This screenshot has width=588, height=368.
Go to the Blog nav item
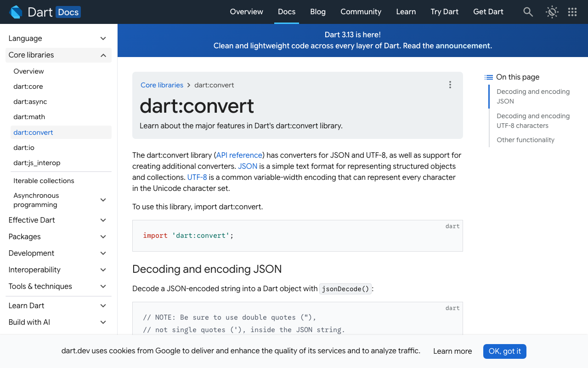point(318,12)
